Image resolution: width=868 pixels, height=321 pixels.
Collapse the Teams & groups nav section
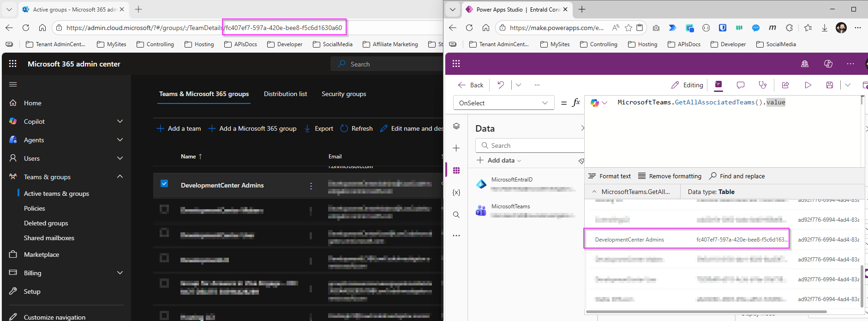[x=120, y=176]
